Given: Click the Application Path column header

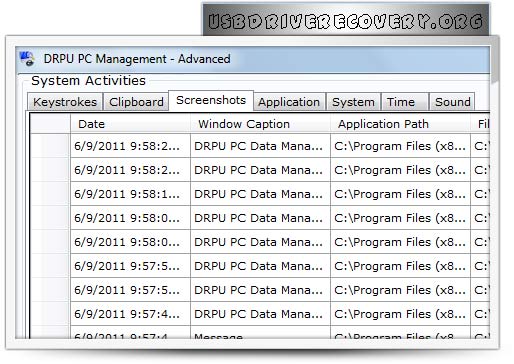Looking at the screenshot, I should click(x=400, y=124).
